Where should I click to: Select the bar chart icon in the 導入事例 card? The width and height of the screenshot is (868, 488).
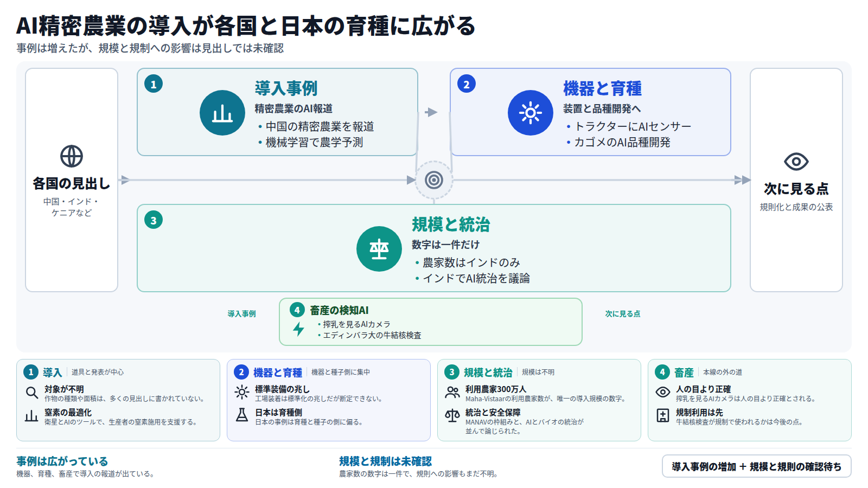(x=222, y=113)
